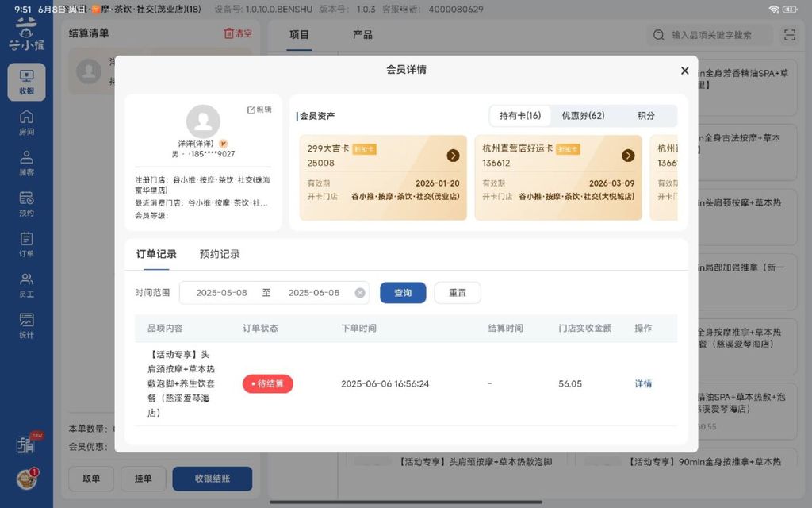Select the 订单记录 tab
Image resolution: width=812 pixels, height=508 pixels.
(156, 254)
